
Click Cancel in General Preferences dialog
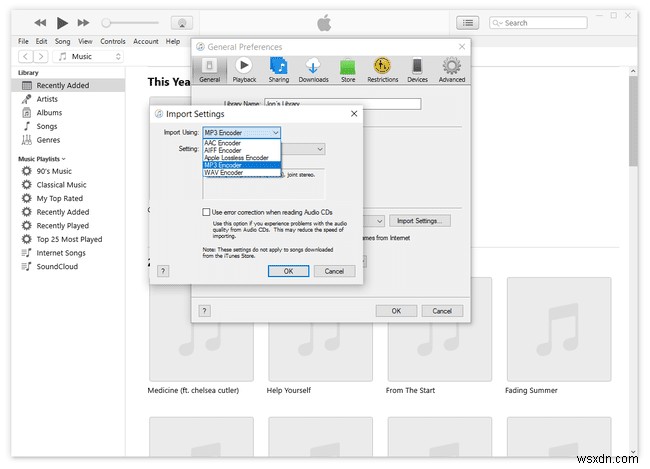[442, 311]
